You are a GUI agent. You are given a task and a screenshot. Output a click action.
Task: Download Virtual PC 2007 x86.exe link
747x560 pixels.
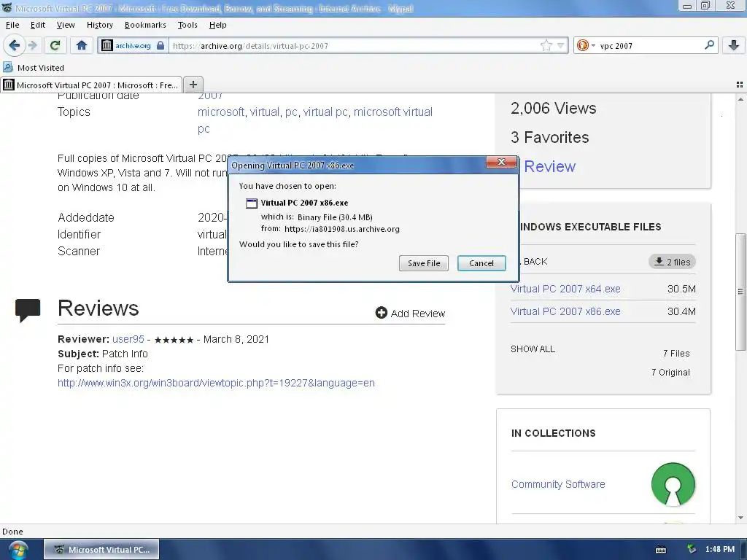pyautogui.click(x=565, y=311)
